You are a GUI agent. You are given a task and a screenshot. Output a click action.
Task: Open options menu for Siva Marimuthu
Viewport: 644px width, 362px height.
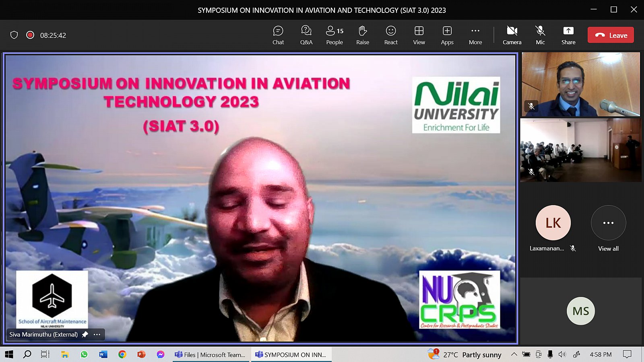(97, 334)
